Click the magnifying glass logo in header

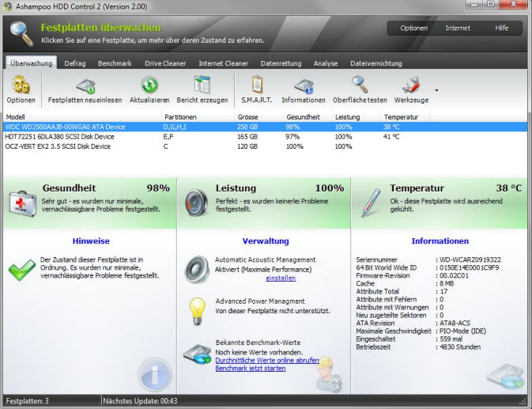tap(21, 33)
